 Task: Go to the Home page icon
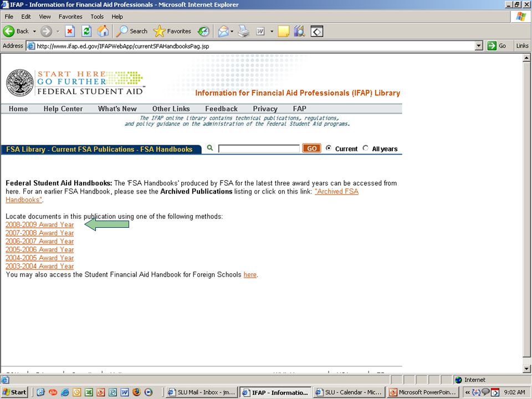[103, 31]
